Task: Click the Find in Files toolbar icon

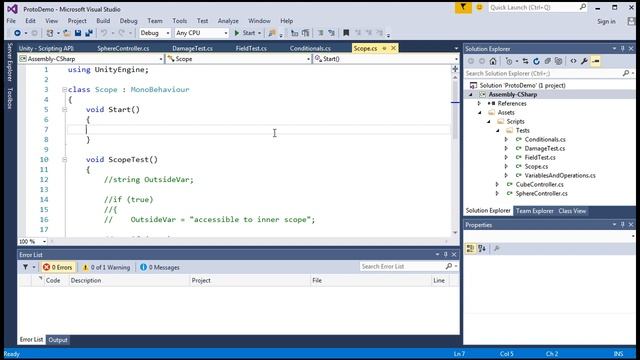Action: pyautogui.click(x=272, y=33)
